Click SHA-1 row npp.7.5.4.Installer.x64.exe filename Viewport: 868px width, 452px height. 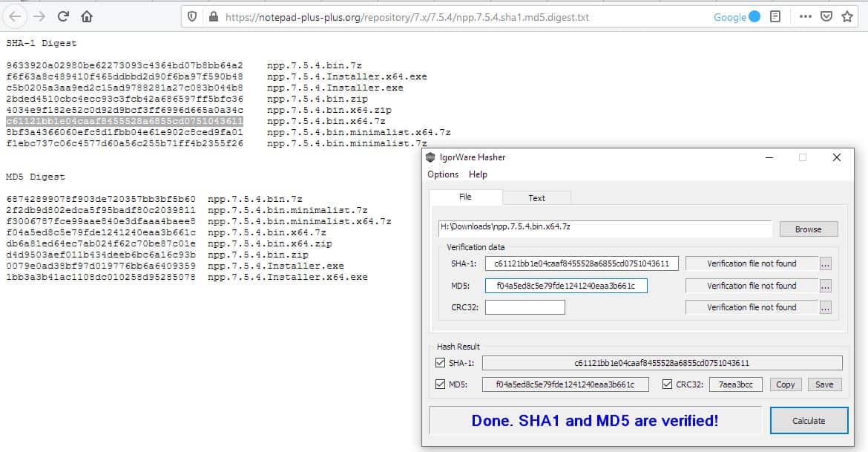347,76
